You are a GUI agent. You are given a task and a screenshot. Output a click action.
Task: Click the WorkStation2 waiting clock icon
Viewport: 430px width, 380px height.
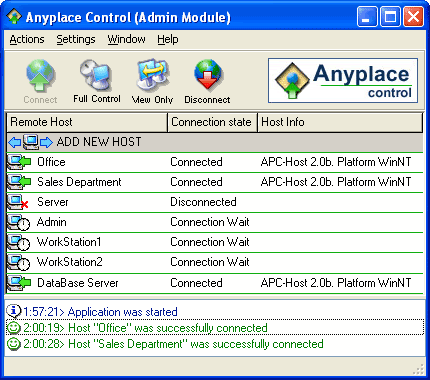tap(19, 263)
